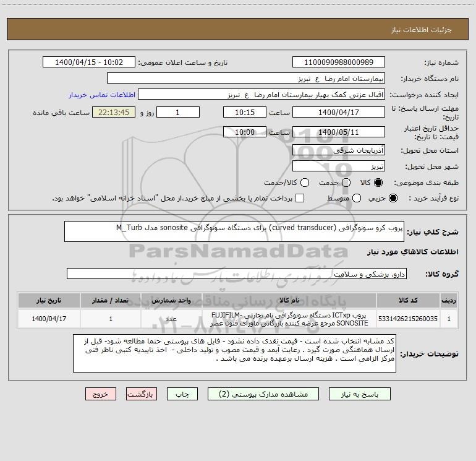The height and width of the screenshot is (461, 476).
Task: Click requester field اقبال عزتی
Action: 261,94
